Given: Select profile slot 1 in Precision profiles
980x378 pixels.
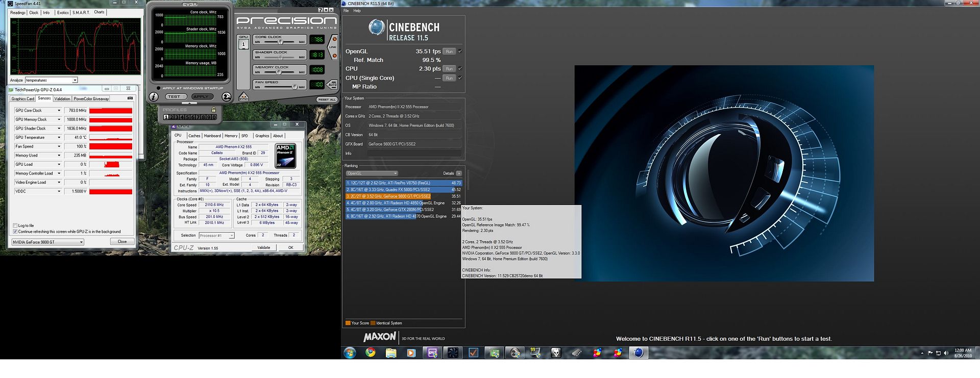Looking at the screenshot, I should (166, 117).
